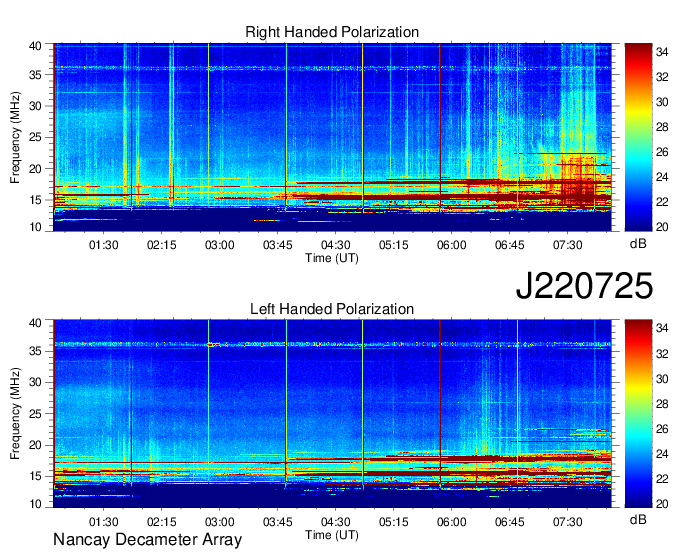Click 05:15 time tick under Right Handed plot
Screen dimensions: 680x552
[x=394, y=245]
